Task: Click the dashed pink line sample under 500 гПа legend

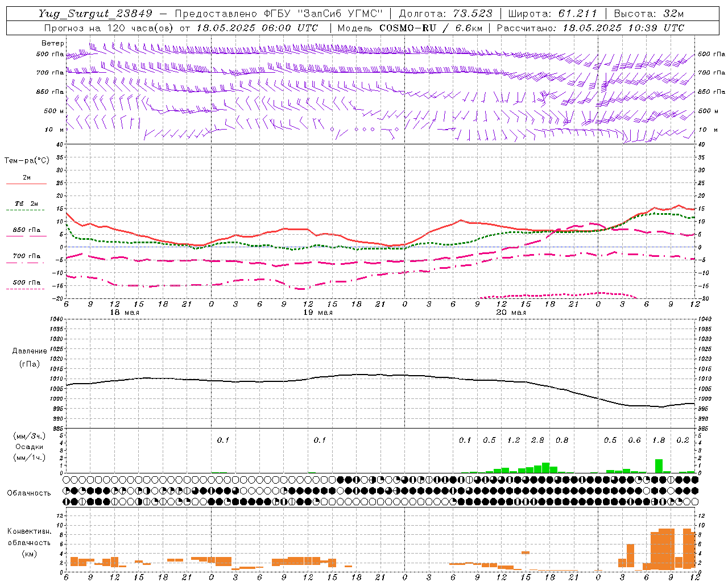Action: click(x=26, y=289)
